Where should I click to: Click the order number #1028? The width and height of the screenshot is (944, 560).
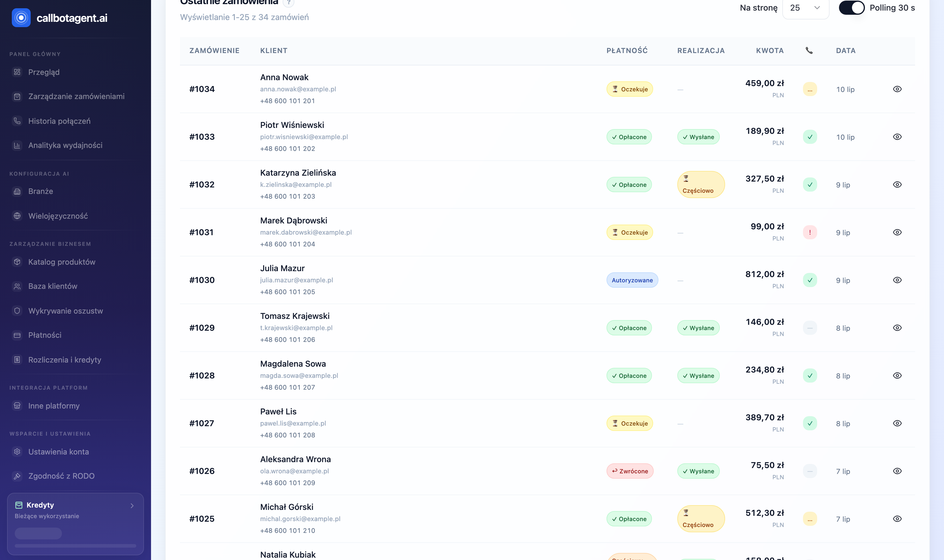[x=202, y=375]
